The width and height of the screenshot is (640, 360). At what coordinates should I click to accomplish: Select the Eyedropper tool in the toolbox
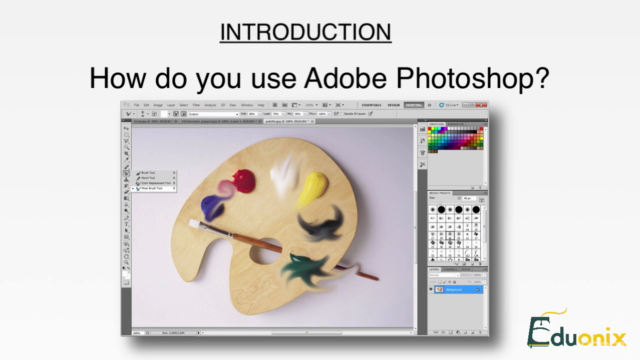(127, 160)
